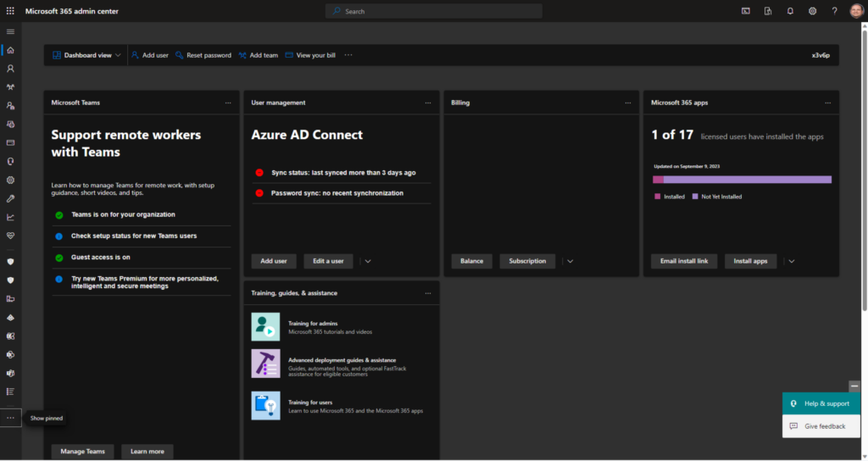Open the Resources sidebar icon
Viewport: 868px width, 461px height.
10,125
